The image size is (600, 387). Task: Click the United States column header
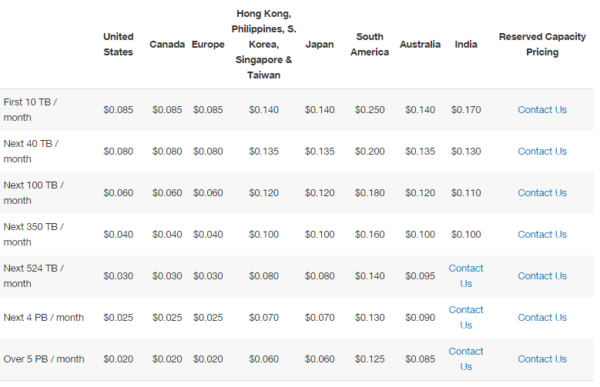coord(118,44)
